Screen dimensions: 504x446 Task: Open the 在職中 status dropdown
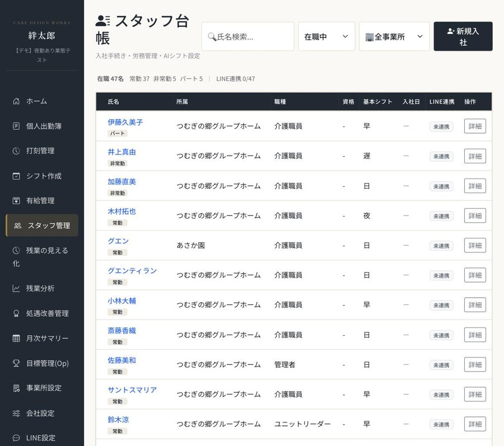point(326,36)
